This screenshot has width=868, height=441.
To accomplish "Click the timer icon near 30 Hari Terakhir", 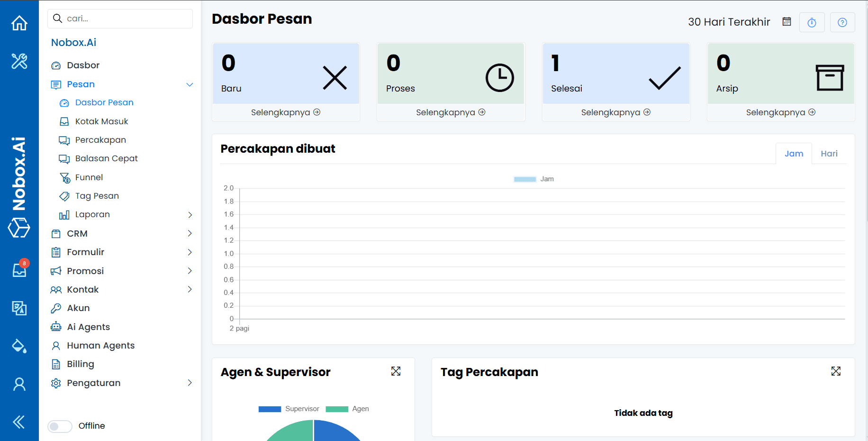I will pyautogui.click(x=812, y=22).
